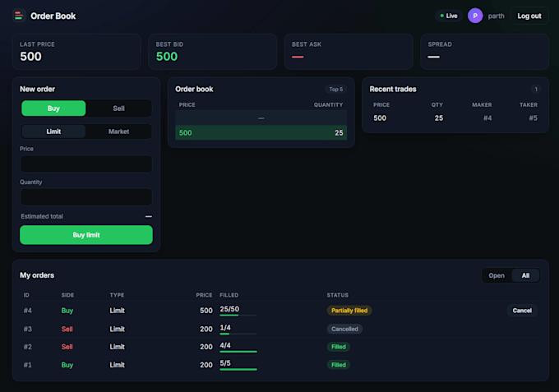Viewport: 559px width, 392px height.
Task: Click the Last Price card
Action: click(x=76, y=52)
